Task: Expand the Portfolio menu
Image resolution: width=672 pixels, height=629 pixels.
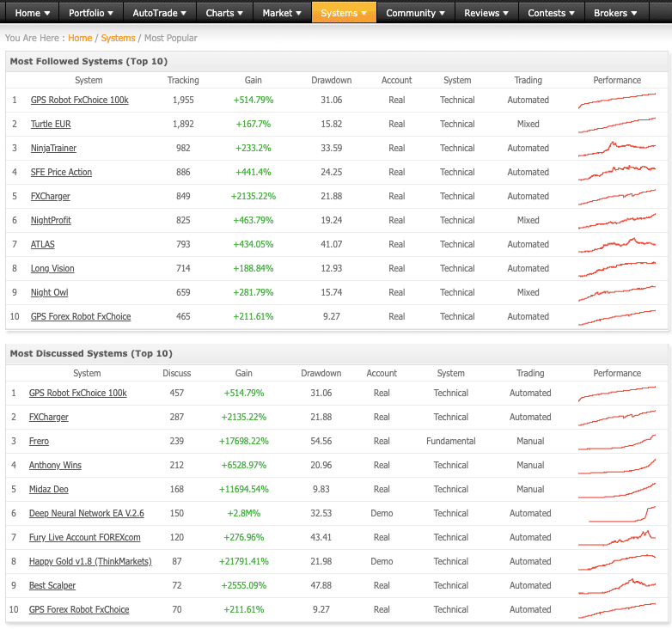Action: click(91, 13)
